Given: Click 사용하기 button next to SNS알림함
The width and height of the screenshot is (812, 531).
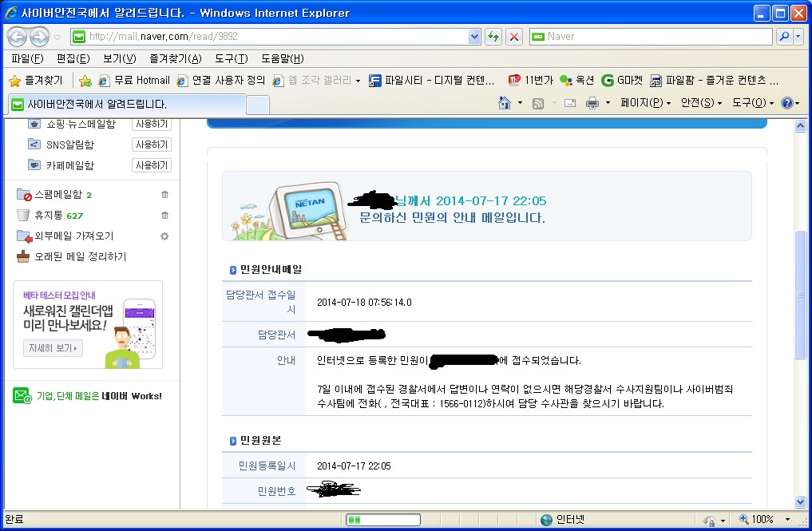Looking at the screenshot, I should click(x=151, y=145).
